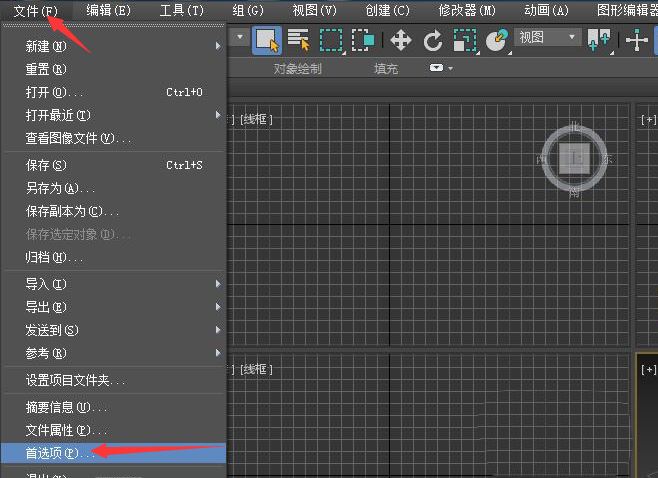
Task: Activate the Select and Move tool
Action: pyautogui.click(x=400, y=39)
